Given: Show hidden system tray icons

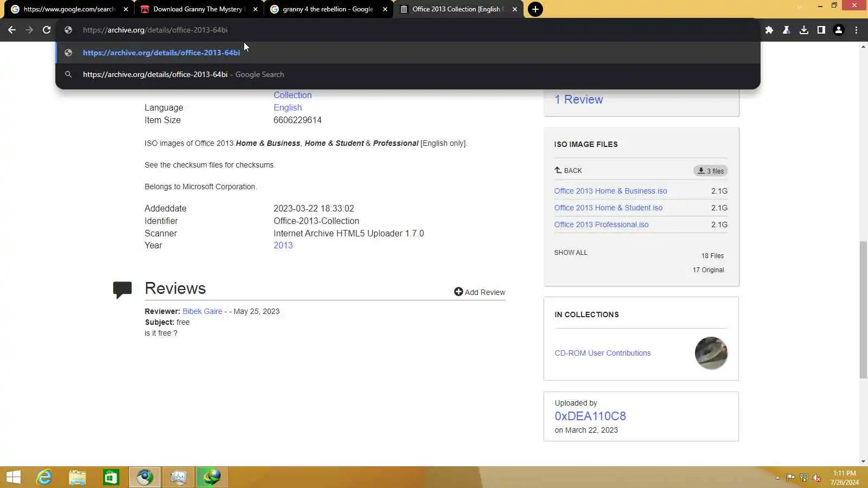Looking at the screenshot, I should coord(777,478).
